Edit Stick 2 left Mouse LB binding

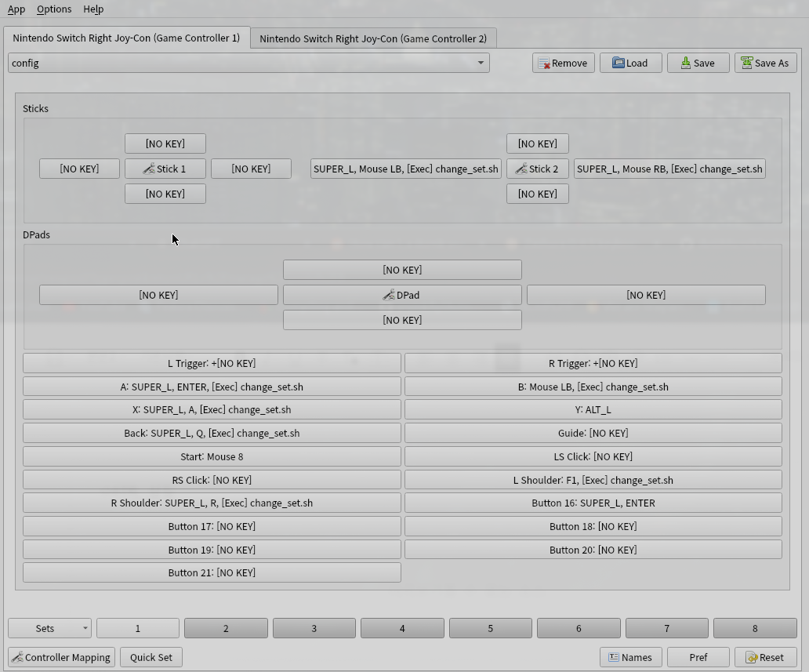click(406, 169)
